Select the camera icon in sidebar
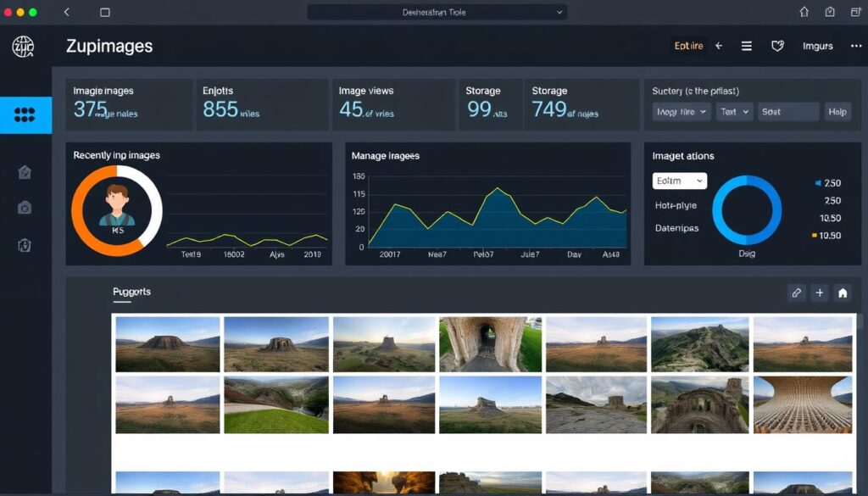Viewport: 868px width, 496px height. pos(25,208)
